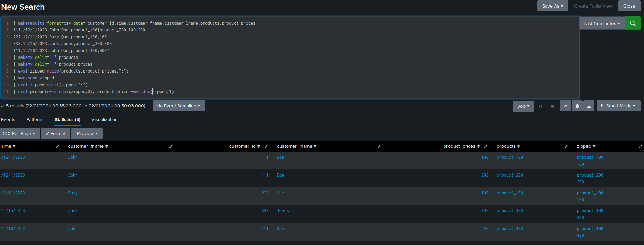This screenshot has width=644, height=245.
Task: Click the pencil icon for Time column
Action: [58, 146]
